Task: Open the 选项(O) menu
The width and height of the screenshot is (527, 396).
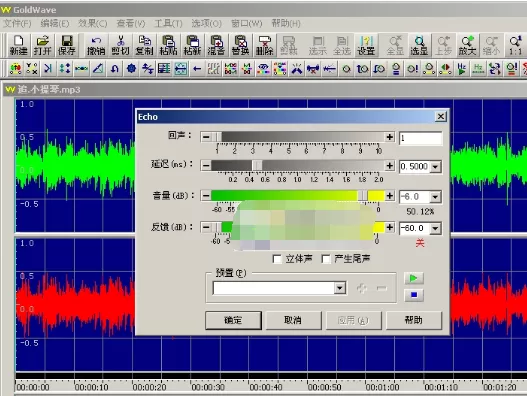Action: [206, 24]
